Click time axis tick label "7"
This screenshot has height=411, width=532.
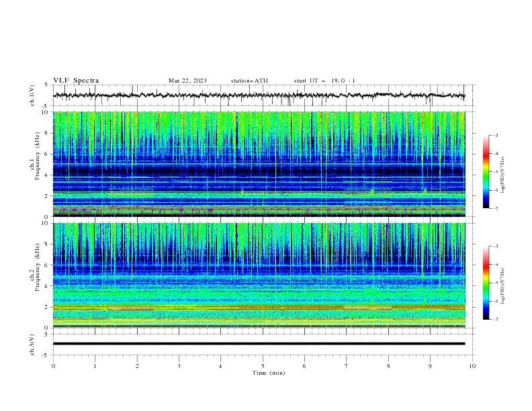click(x=347, y=366)
